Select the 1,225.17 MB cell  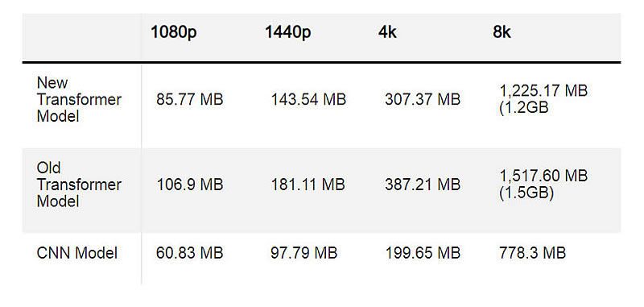543,99
